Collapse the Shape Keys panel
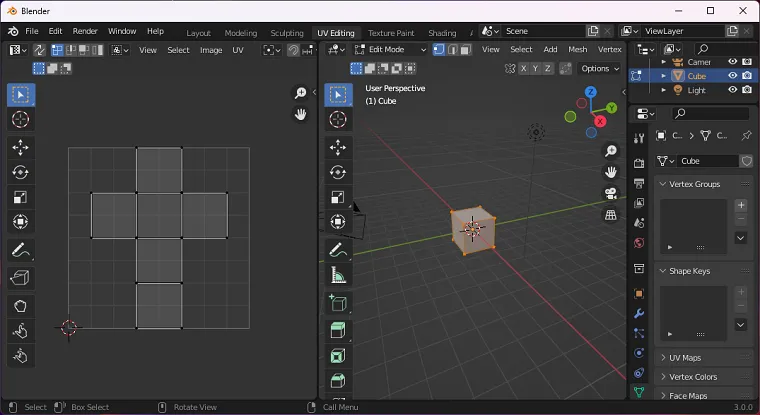Viewport: 760px width, 415px height. [663, 271]
